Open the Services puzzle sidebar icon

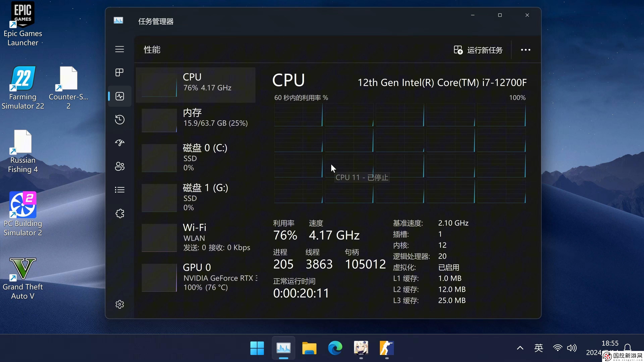pyautogui.click(x=120, y=213)
